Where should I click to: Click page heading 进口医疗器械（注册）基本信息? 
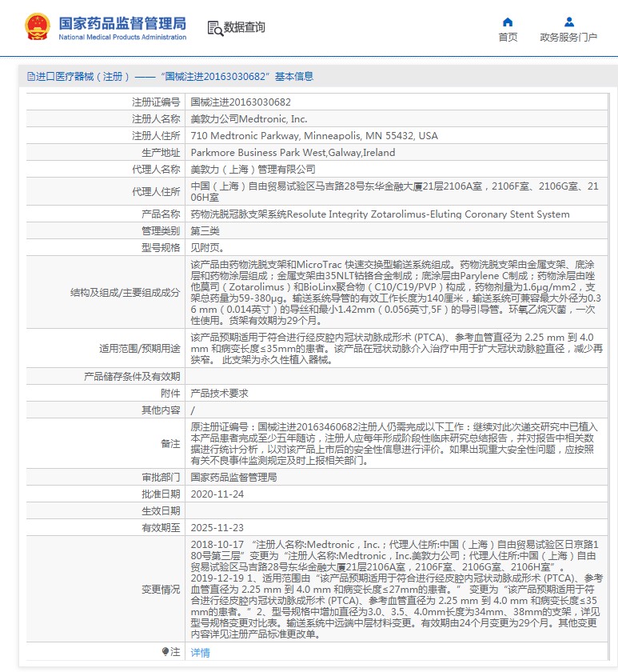click(x=170, y=76)
